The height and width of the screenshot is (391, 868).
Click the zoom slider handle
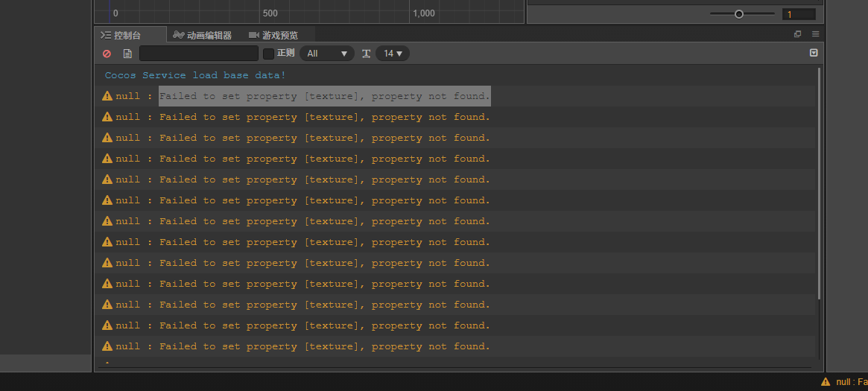point(739,14)
